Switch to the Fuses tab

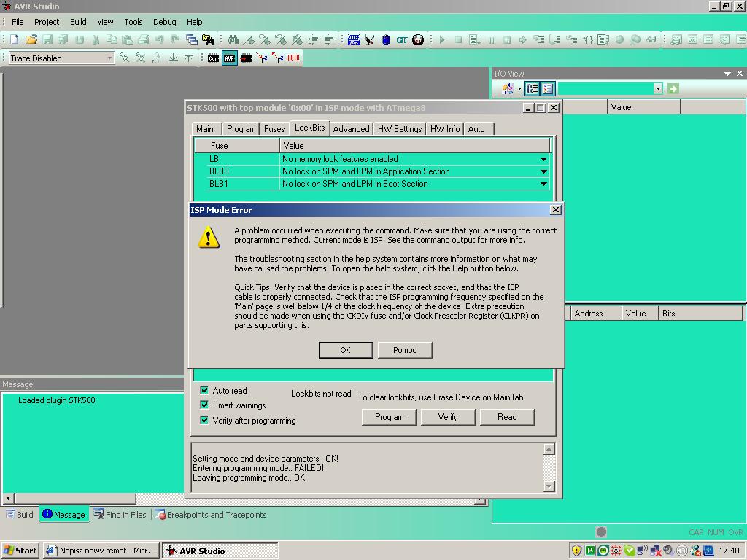pos(274,129)
